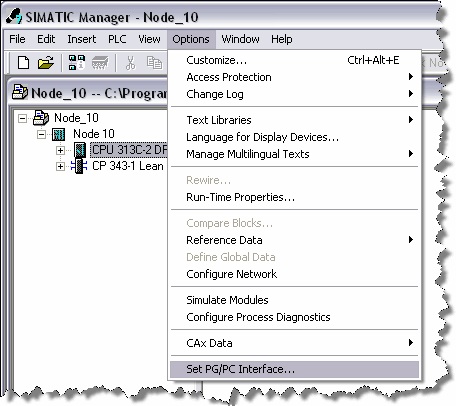Expand the CP 343-1 Lean tree node
This screenshot has height=406, width=456.
click(60, 166)
